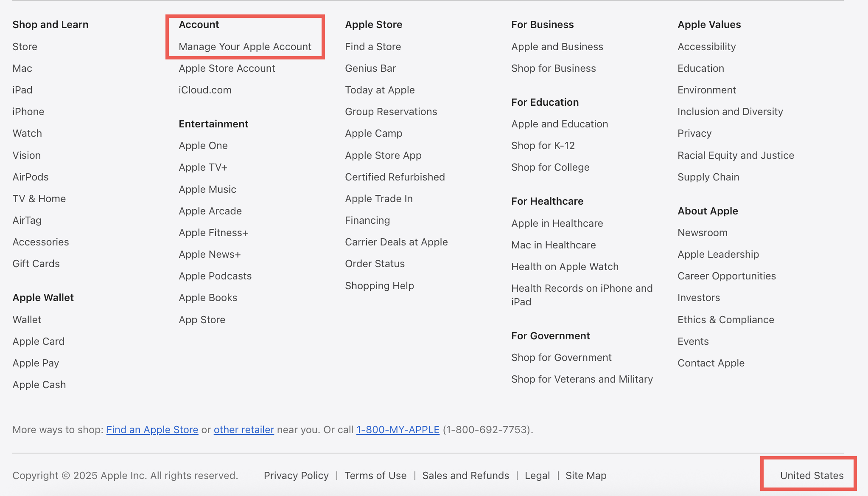Viewport: 868px width, 496px height.
Task: Open the iCloud.com link
Action: tap(205, 90)
